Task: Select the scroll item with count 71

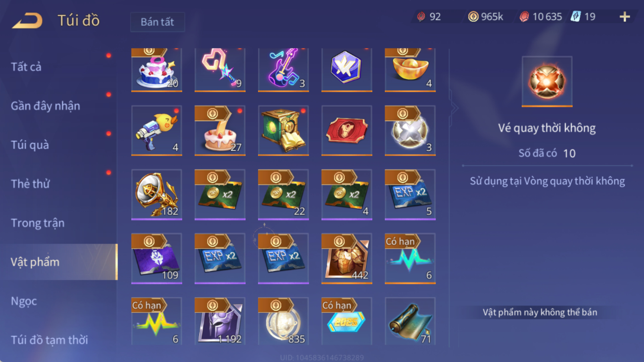Action: pos(410,321)
